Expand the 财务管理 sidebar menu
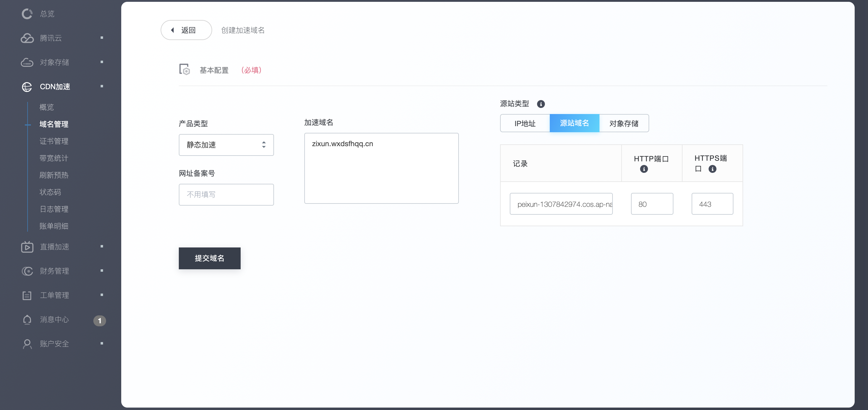Screen dimensions: 868x410 coord(102,271)
